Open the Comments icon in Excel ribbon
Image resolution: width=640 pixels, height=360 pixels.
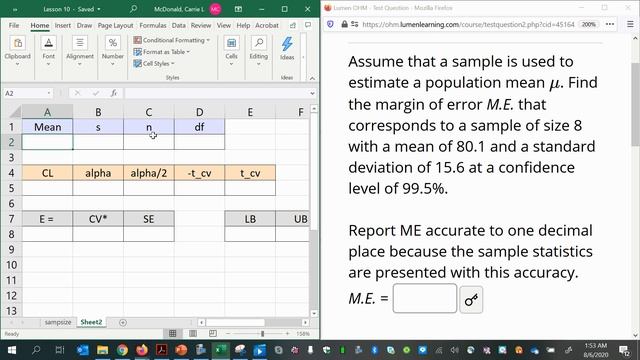(308, 25)
